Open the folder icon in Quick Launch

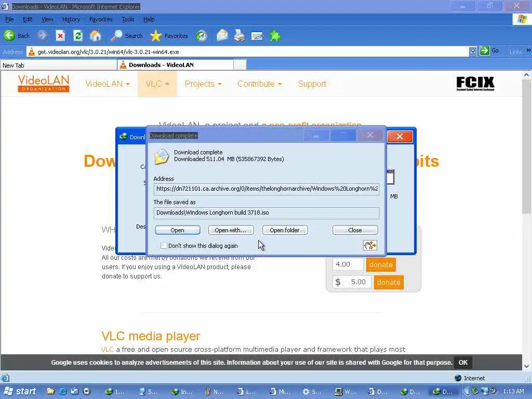point(50,391)
